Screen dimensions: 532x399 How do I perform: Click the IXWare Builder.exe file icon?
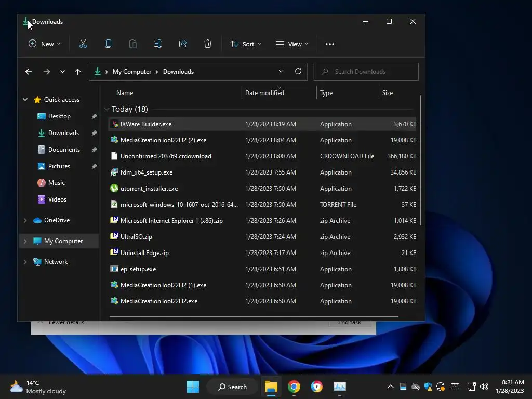tap(114, 124)
